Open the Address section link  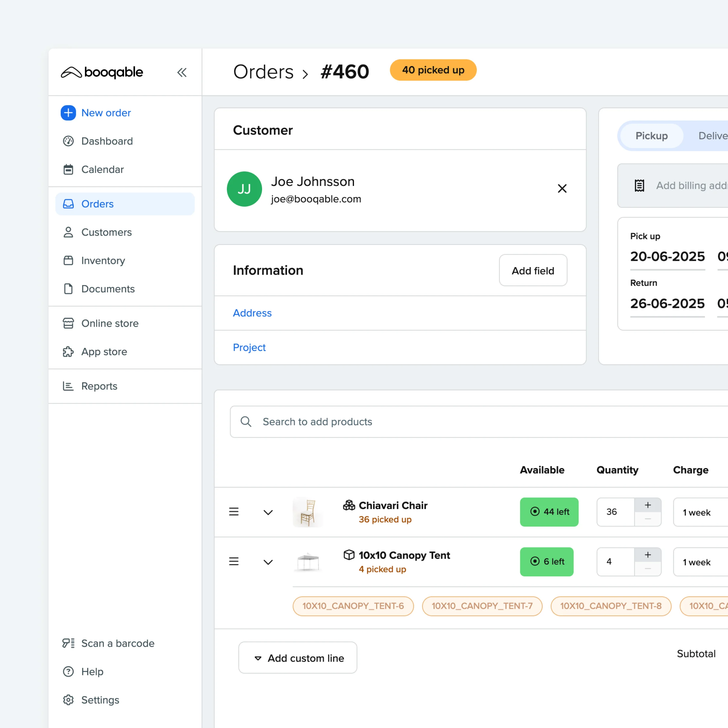tap(252, 313)
